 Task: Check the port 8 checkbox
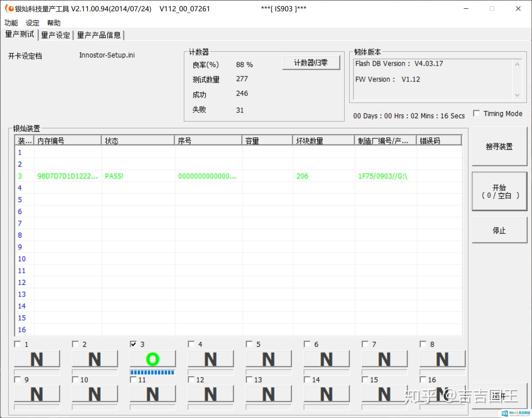coord(423,344)
